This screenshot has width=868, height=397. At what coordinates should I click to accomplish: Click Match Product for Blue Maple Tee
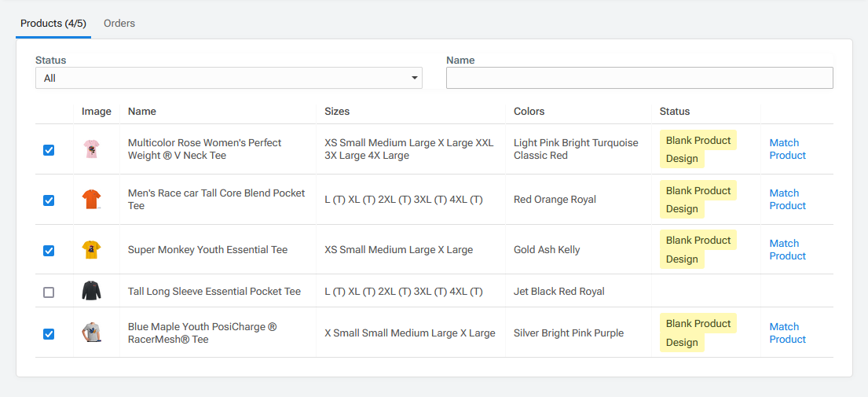[x=787, y=333]
